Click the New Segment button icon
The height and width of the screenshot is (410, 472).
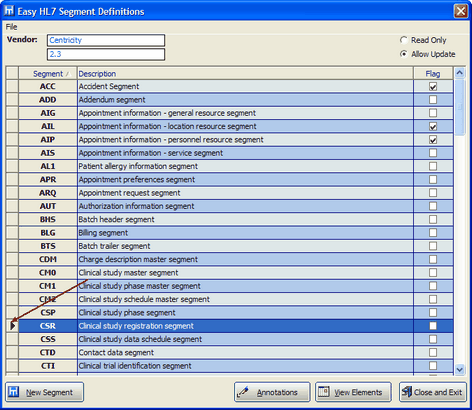tap(13, 392)
